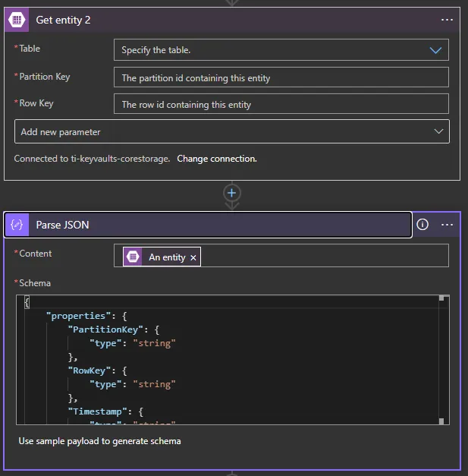Viewport: 468px width, 476px height.
Task: Click the Content field label
Action: [35, 254]
